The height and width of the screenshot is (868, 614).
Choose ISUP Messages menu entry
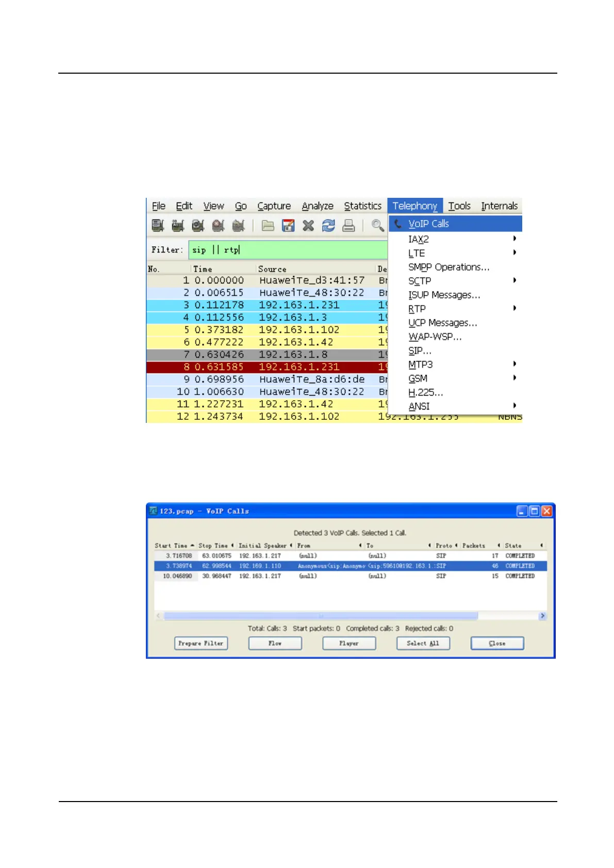point(456,295)
